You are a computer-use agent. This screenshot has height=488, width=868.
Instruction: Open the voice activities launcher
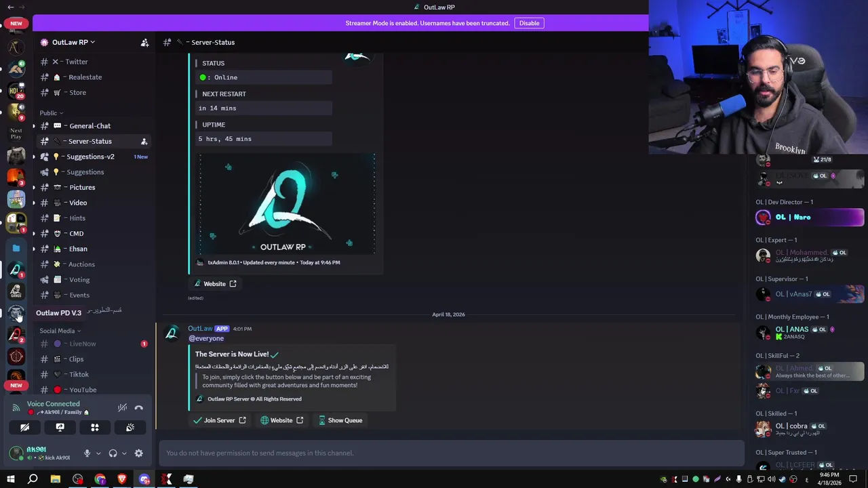click(95, 428)
